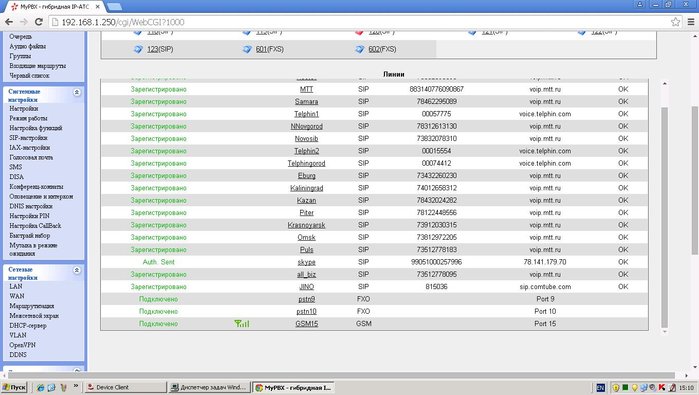Open the Chrome menu icon
The width and height of the screenshot is (699, 395).
(x=691, y=22)
